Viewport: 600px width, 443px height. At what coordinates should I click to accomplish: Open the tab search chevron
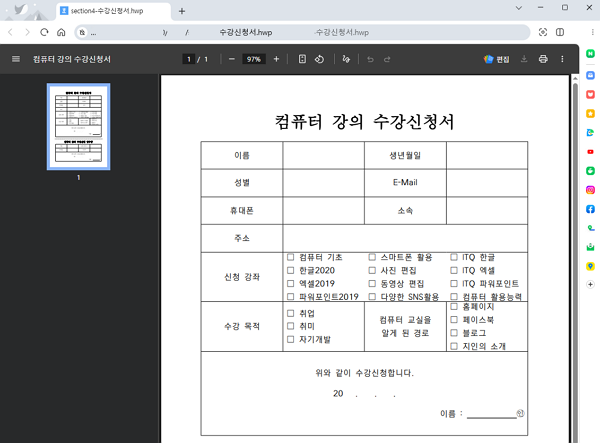pyautogui.click(x=519, y=8)
